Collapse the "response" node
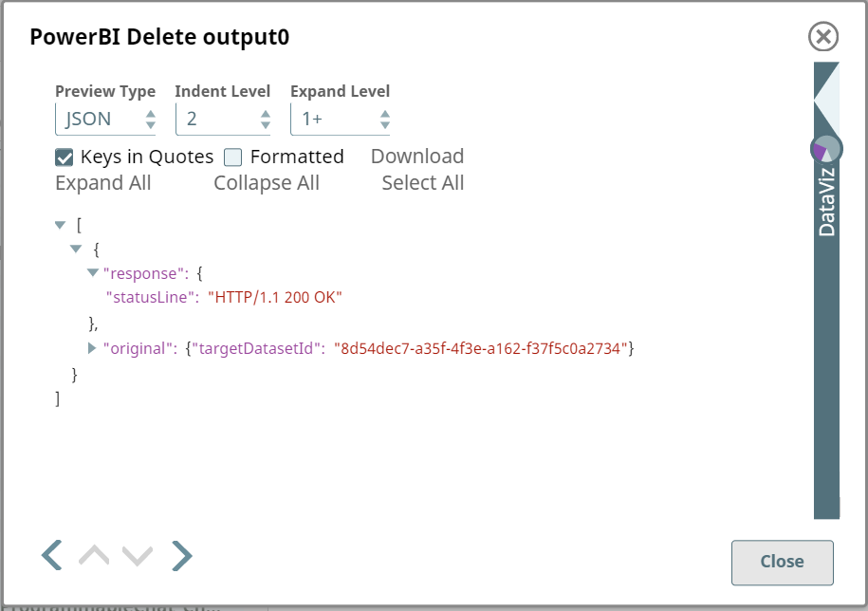Screen dimensions: 868x611 [93, 272]
